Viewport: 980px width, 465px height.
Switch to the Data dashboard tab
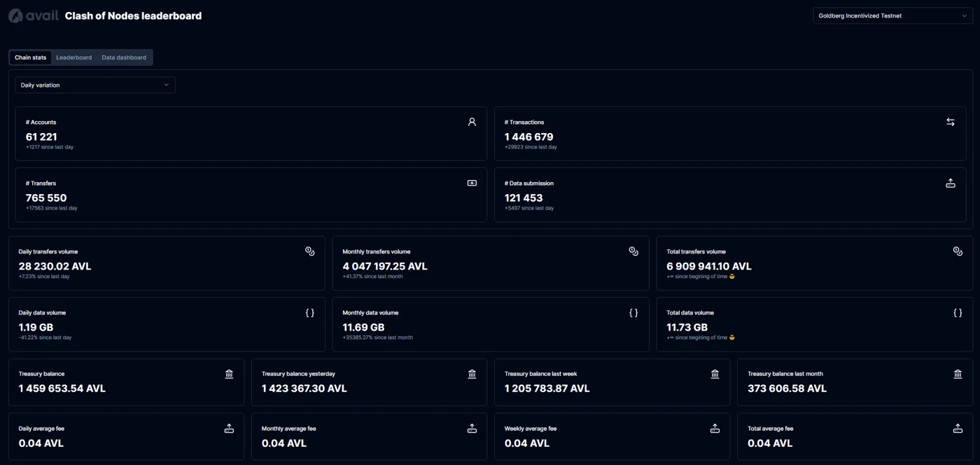click(x=124, y=57)
